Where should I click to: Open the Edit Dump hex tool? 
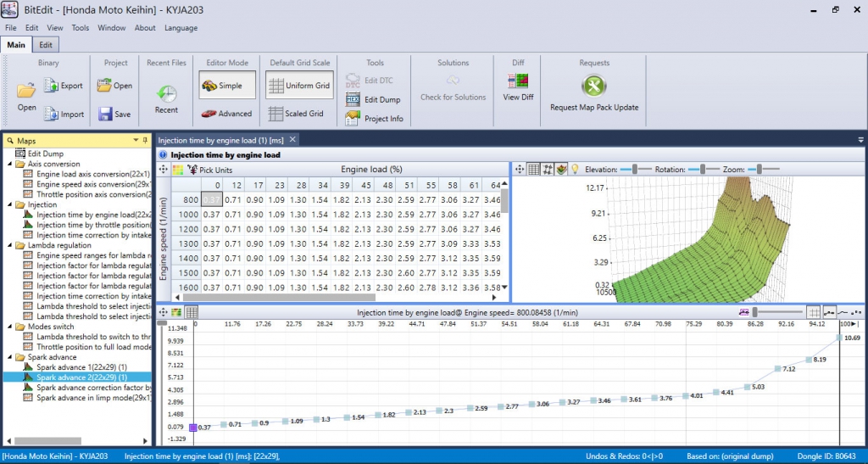(353, 99)
